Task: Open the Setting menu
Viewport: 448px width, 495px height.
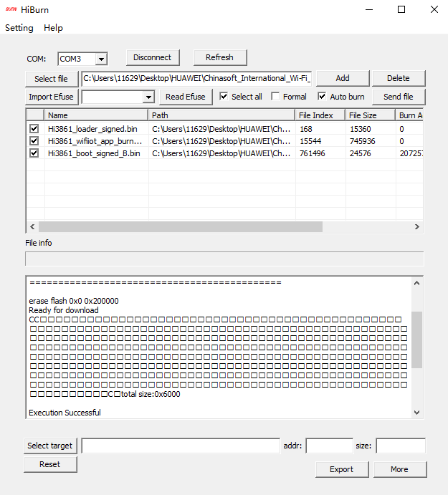Action: pos(19,28)
